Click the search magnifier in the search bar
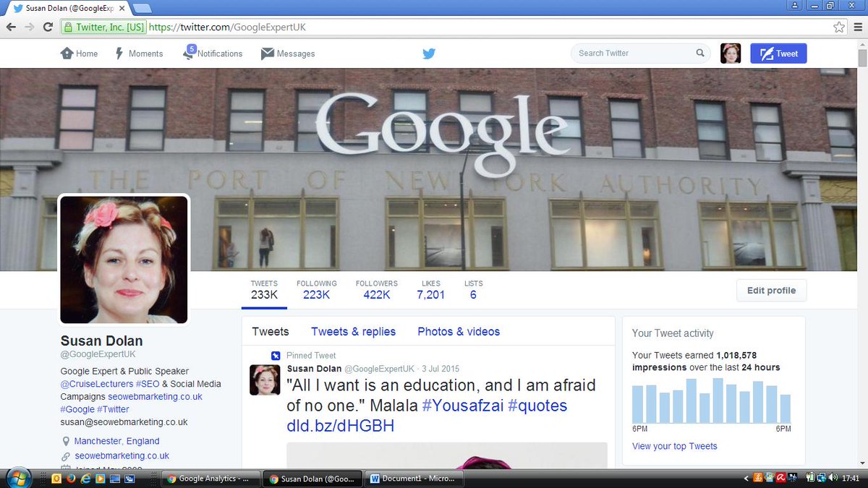 click(x=699, y=53)
